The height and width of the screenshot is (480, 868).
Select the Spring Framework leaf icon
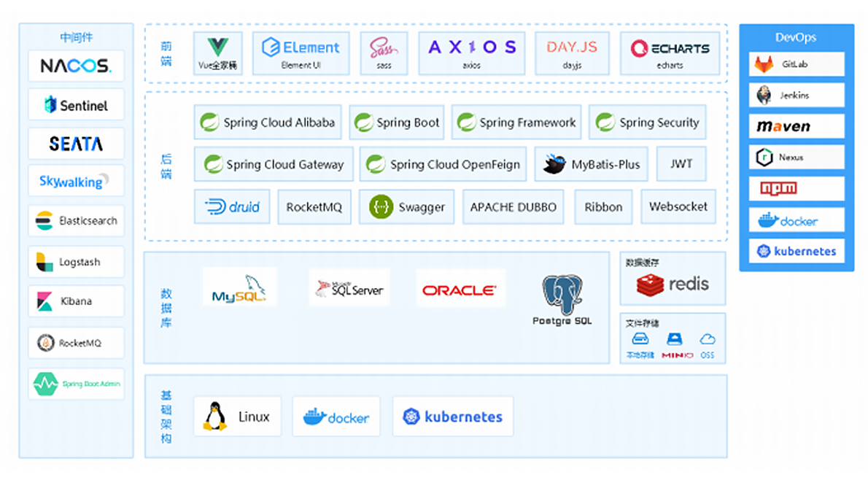[x=467, y=122]
